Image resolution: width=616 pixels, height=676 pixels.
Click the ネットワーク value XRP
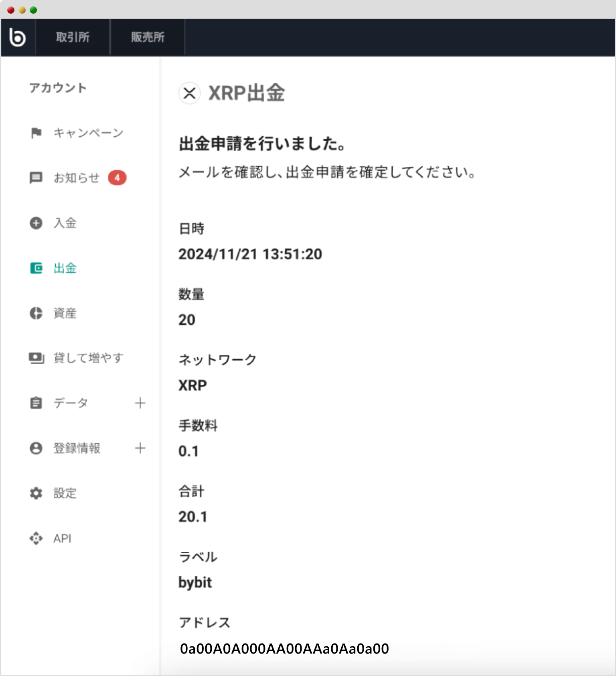(x=193, y=385)
